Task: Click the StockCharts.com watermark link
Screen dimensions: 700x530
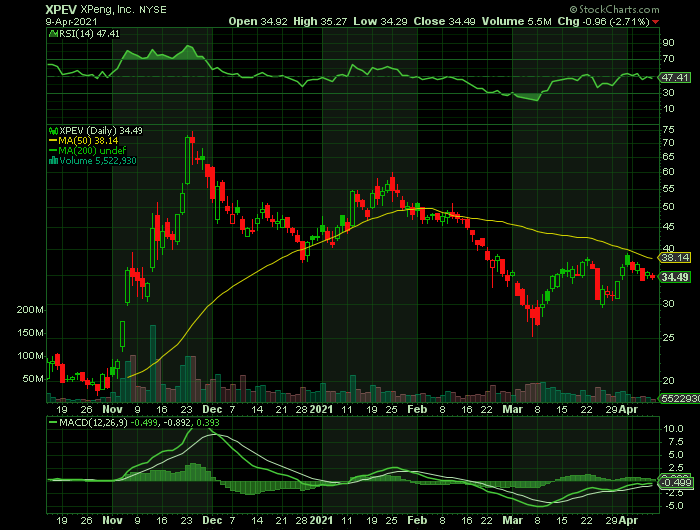Action: pyautogui.click(x=614, y=9)
